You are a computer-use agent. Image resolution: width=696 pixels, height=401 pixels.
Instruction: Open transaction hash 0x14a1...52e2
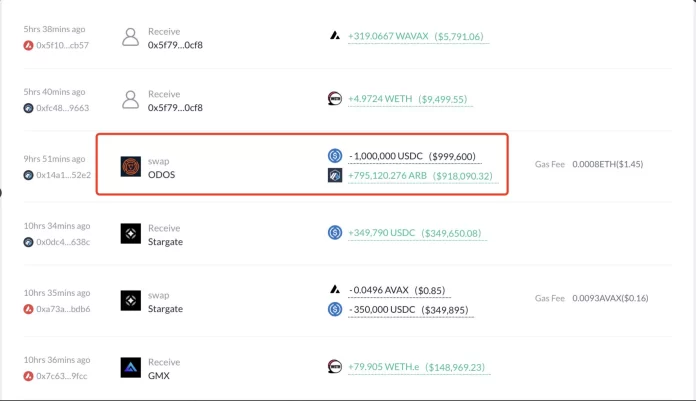pos(63,175)
